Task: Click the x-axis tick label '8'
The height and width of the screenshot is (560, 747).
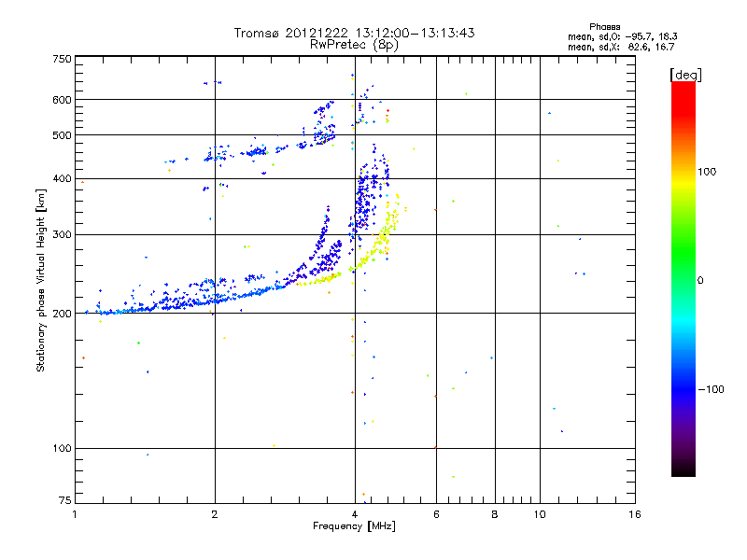Action: [495, 514]
